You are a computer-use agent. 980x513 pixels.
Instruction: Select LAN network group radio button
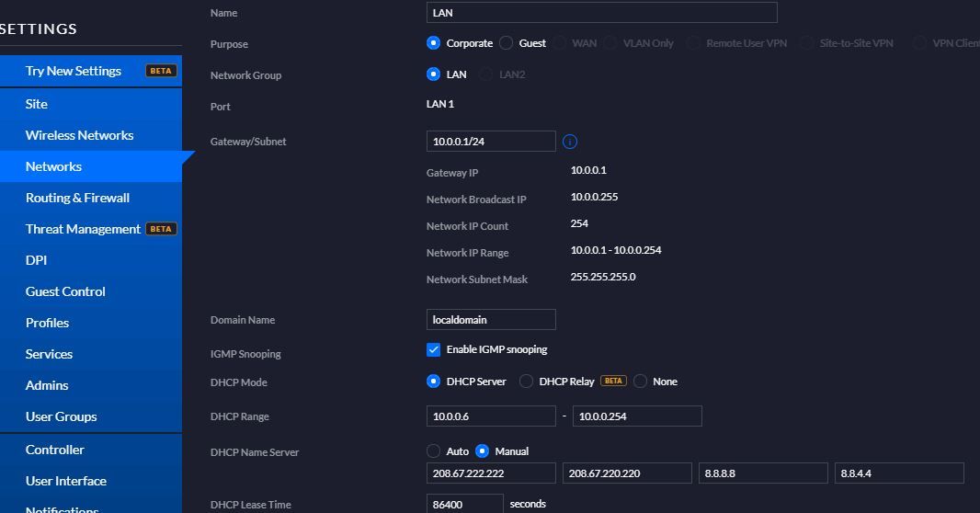click(x=434, y=74)
